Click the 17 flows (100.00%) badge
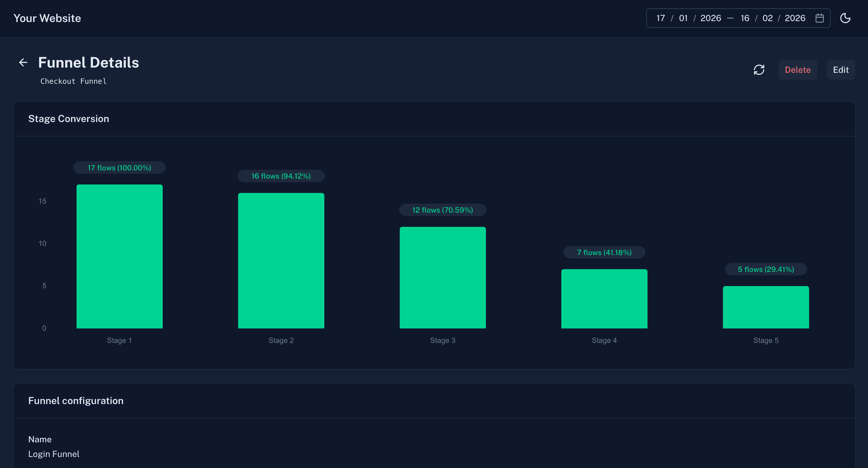 119,167
